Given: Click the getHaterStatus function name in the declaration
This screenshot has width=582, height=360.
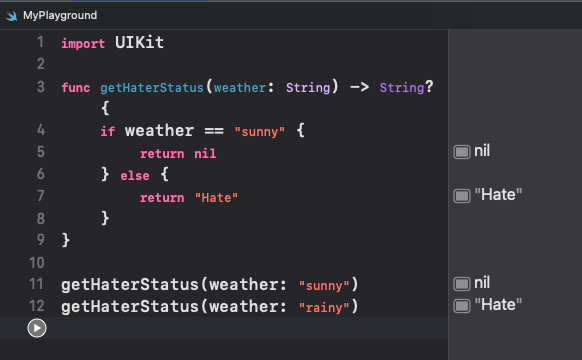Looking at the screenshot, I should tap(152, 88).
